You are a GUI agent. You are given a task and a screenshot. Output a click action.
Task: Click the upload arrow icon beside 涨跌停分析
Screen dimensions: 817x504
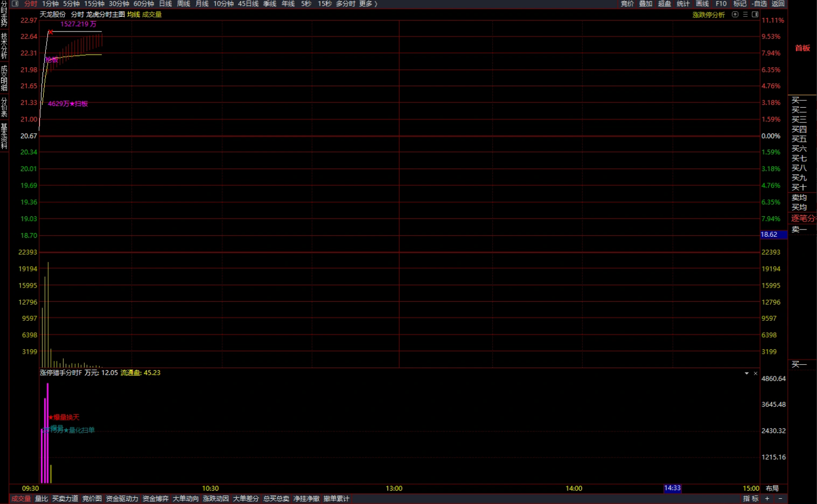point(735,15)
